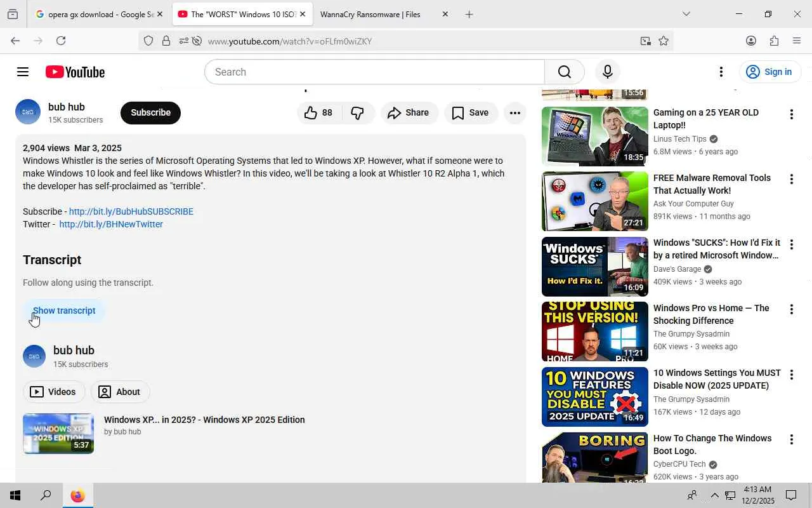The image size is (812, 508).
Task: Open the bub hub channel avatar beside Subscribe
Action: [x=28, y=112]
